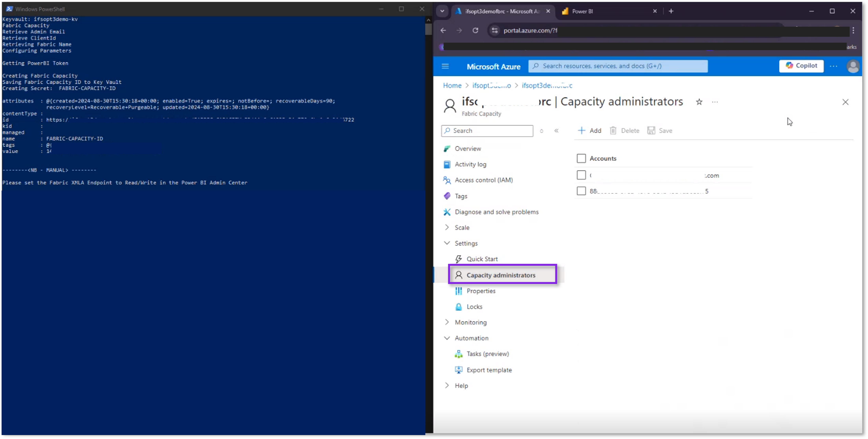Click the Access control people icon

(447, 180)
